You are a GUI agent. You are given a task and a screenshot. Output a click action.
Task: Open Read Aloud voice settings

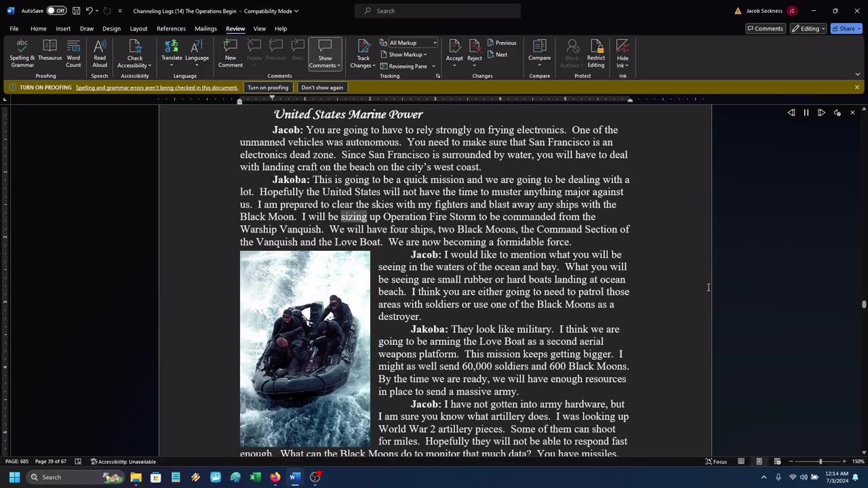(837, 113)
